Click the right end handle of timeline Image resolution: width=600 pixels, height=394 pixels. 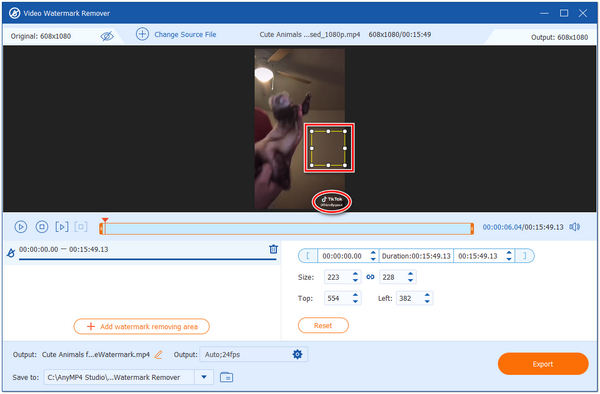pyautogui.click(x=472, y=229)
